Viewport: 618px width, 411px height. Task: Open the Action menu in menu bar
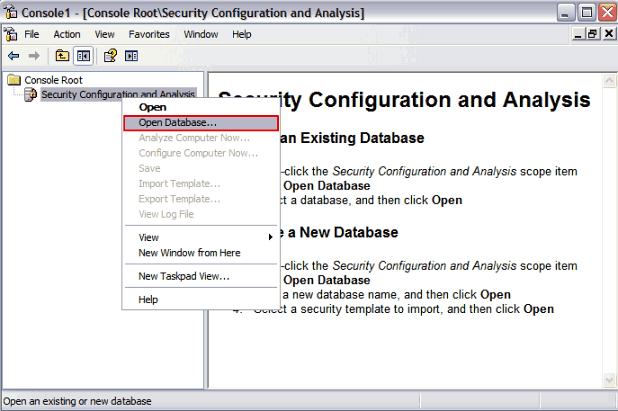pyautogui.click(x=67, y=34)
